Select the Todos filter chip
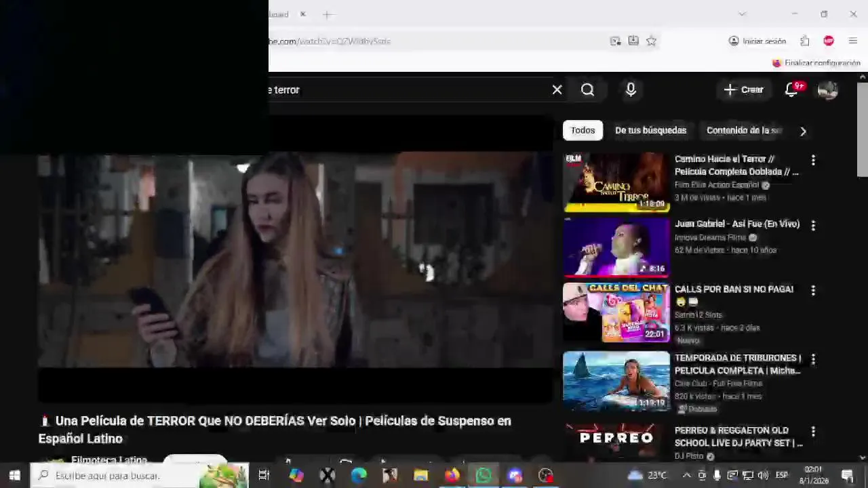Viewport: 868px width, 488px height. click(583, 130)
